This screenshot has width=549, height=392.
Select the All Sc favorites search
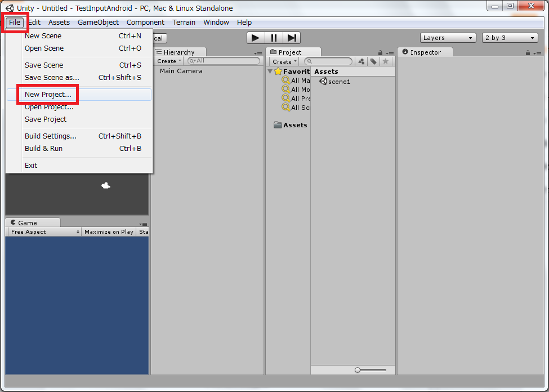click(296, 108)
